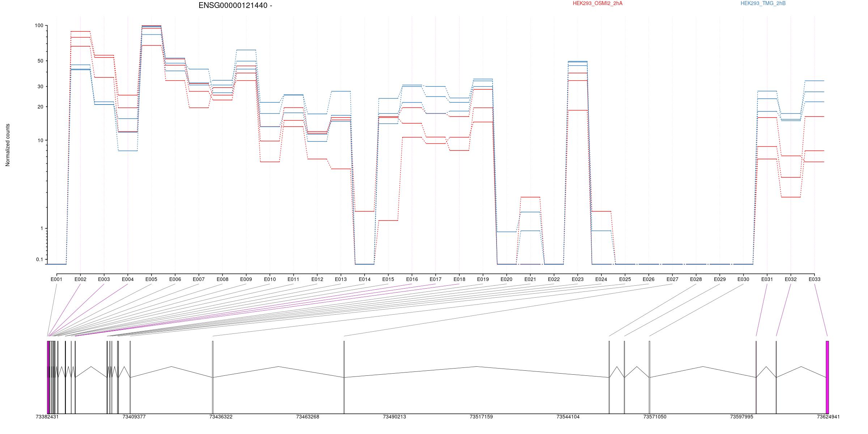Click genomic coordinate 73517159
Viewport: 868px width, 434px height.
(481, 417)
